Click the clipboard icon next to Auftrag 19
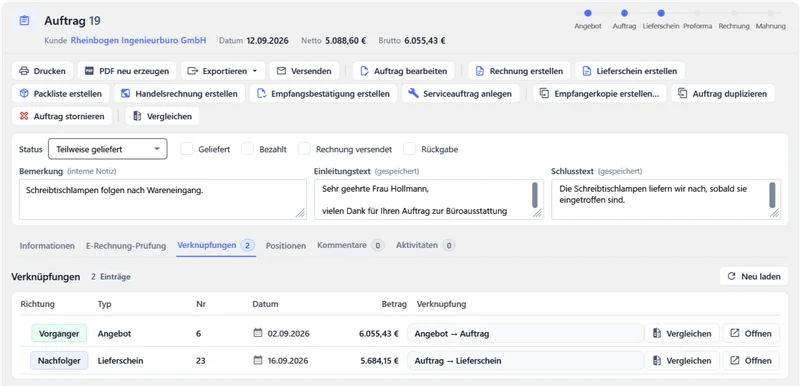 24,21
